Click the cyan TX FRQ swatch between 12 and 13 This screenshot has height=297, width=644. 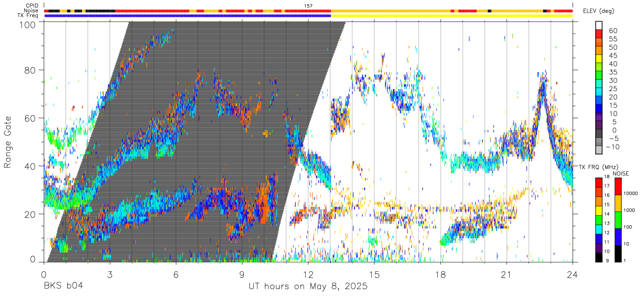coord(599,229)
